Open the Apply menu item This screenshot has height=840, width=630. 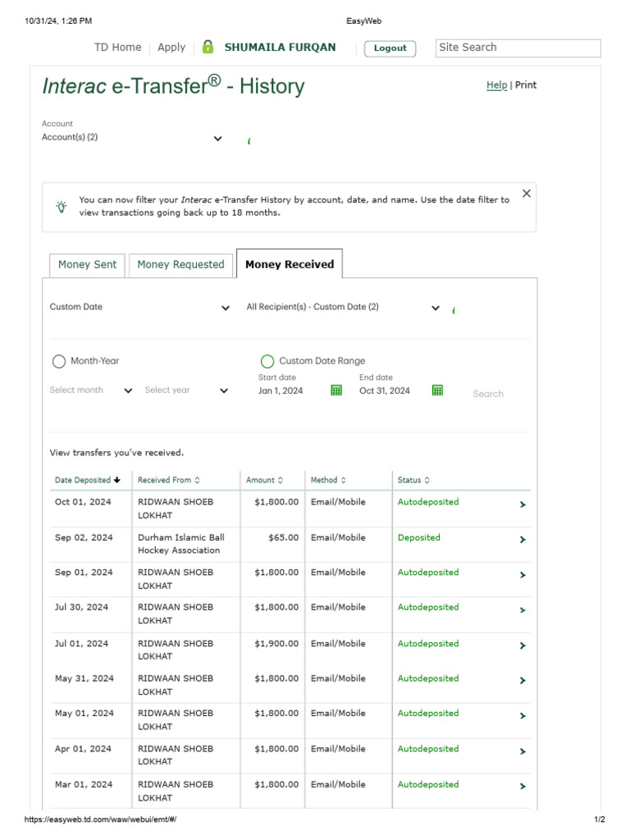click(x=171, y=47)
